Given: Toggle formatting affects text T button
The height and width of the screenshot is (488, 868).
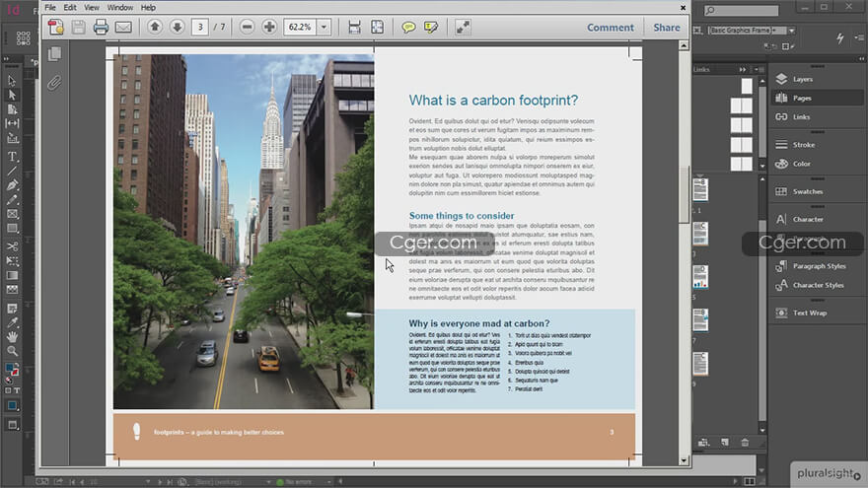Looking at the screenshot, I should click(17, 390).
